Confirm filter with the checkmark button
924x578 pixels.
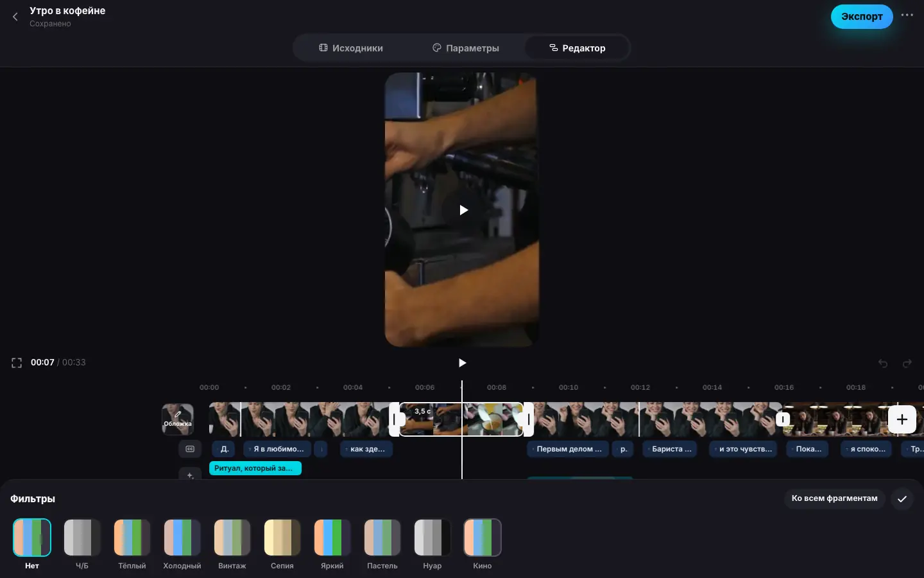click(x=902, y=499)
